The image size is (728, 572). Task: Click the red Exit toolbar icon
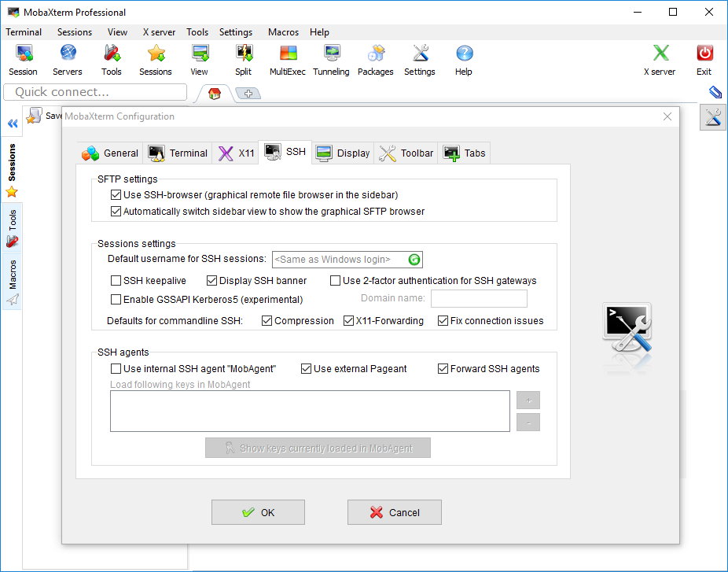[704, 60]
